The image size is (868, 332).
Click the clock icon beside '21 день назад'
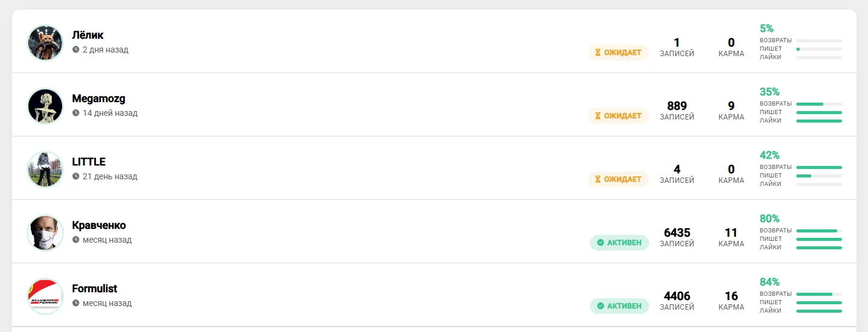pos(76,176)
